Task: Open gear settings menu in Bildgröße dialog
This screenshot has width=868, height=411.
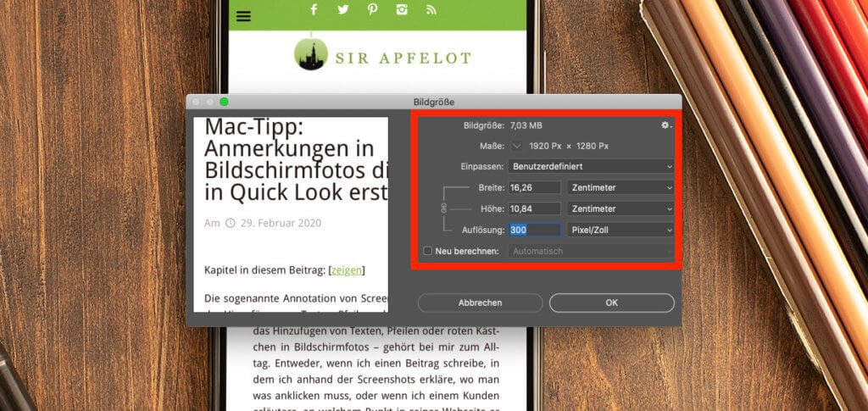Action: (x=666, y=125)
